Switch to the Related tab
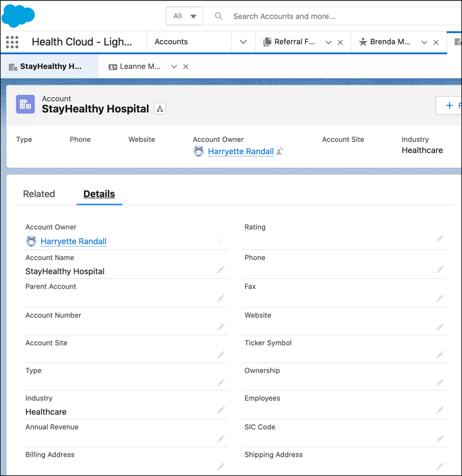This screenshot has height=476, width=462. 39,194
